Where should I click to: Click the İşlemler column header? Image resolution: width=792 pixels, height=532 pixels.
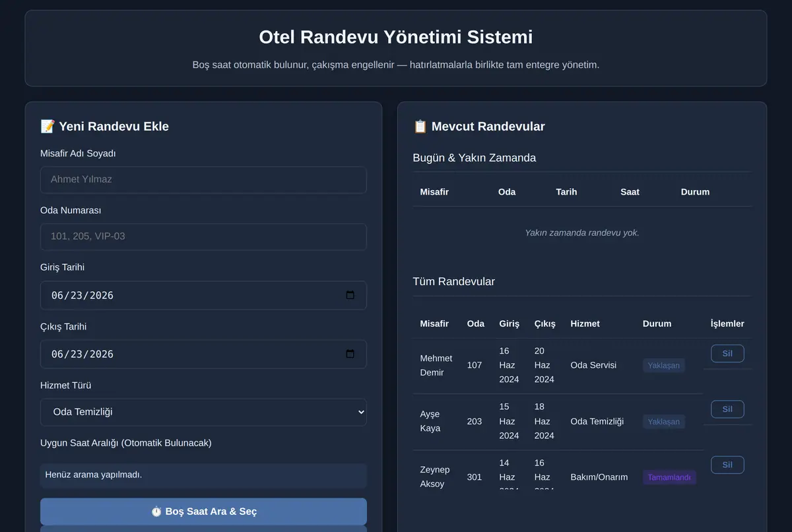click(727, 323)
